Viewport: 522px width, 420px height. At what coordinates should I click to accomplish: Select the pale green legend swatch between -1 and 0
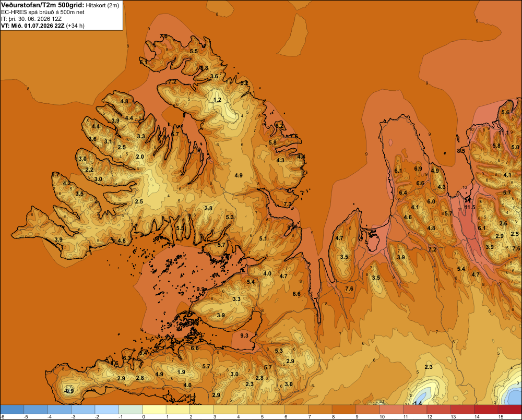(130, 409)
